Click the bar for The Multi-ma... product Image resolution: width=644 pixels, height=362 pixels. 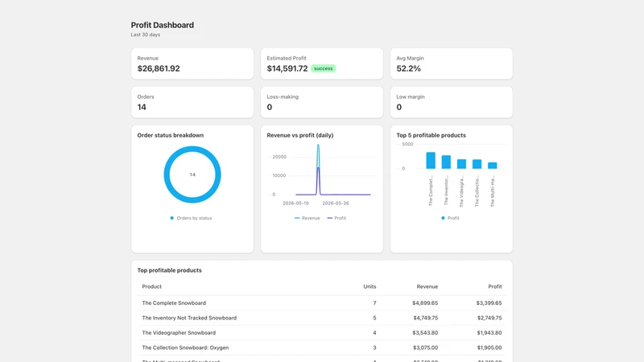click(x=493, y=166)
